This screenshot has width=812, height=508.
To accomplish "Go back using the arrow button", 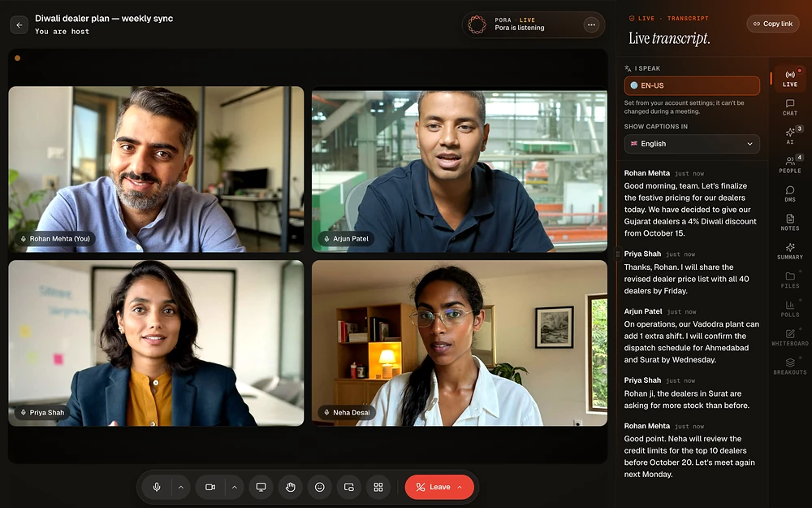I will point(19,24).
